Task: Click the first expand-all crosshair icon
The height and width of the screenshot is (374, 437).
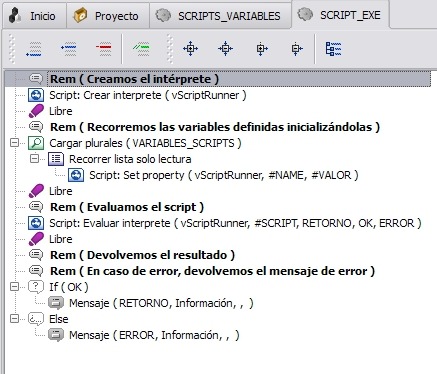Action: click(x=190, y=49)
